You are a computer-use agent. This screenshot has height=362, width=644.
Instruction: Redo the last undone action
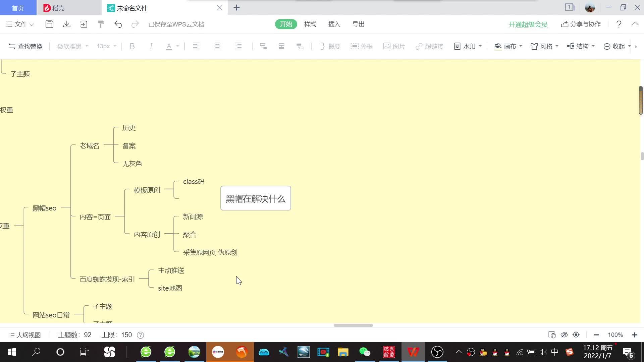point(135,24)
